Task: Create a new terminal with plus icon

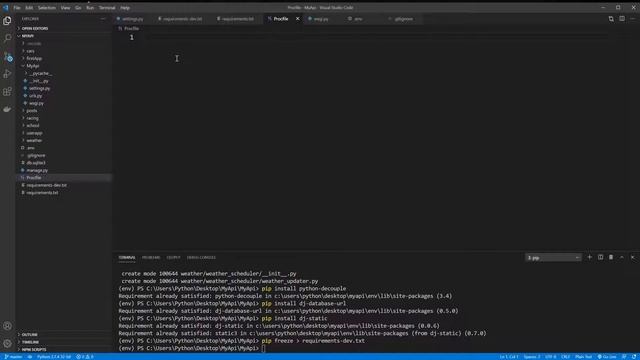Action: tap(589, 257)
